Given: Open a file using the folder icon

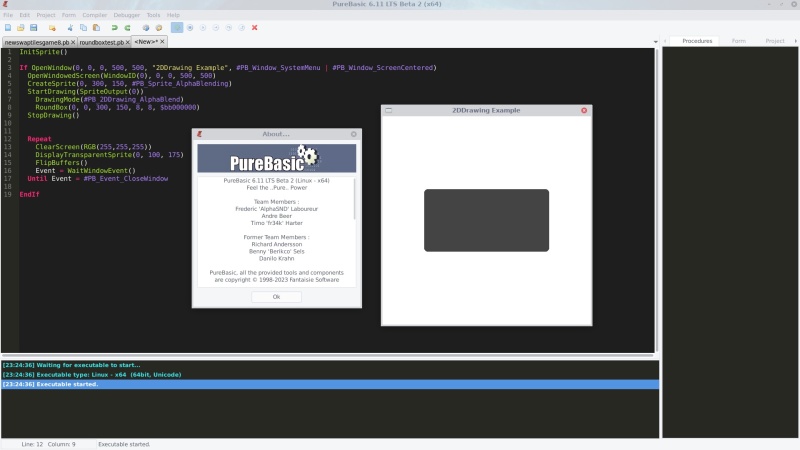Looking at the screenshot, I should click(20, 28).
